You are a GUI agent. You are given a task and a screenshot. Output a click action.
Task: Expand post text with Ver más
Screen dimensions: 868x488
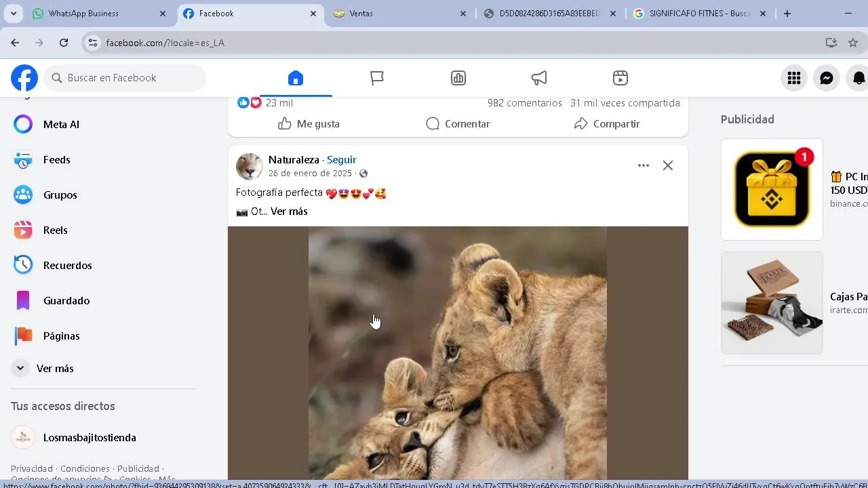(289, 211)
